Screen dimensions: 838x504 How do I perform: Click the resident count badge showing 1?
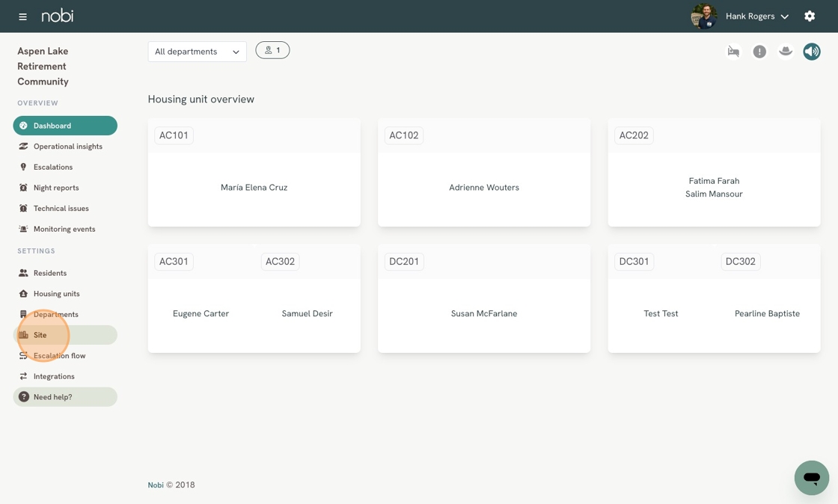(272, 50)
